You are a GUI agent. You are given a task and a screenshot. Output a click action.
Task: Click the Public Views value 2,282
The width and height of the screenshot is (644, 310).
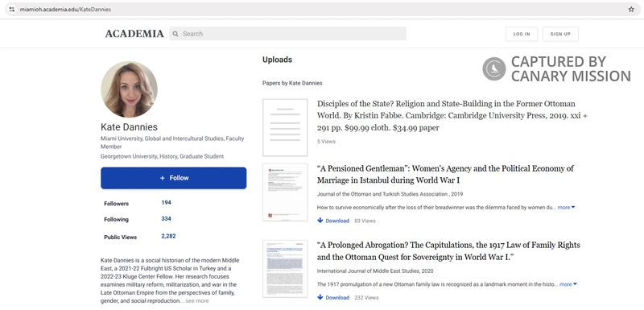coord(168,236)
